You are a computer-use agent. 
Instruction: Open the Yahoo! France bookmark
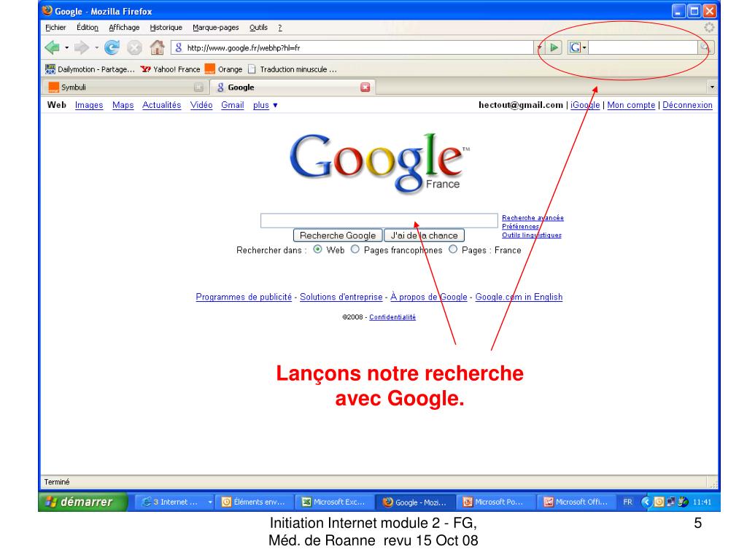pos(170,69)
